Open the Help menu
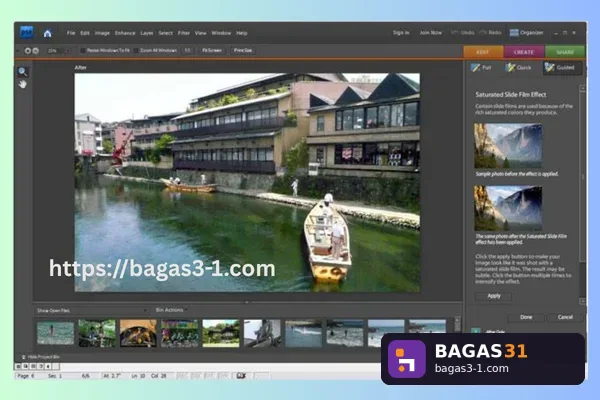Viewport: 600px width, 400px height. coord(241,33)
